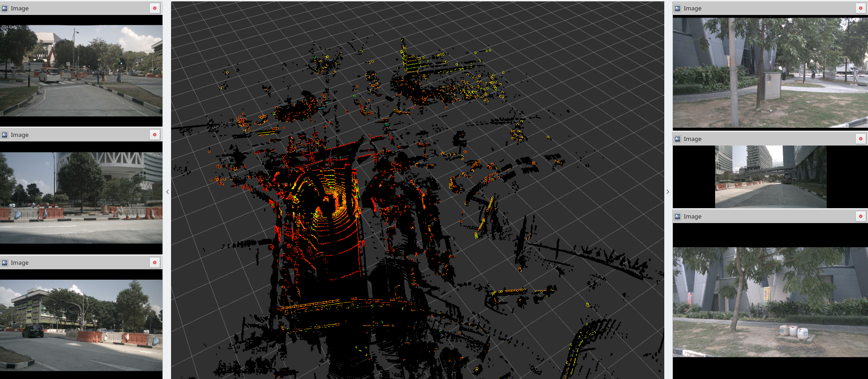Close the Image panel showing the black car
The image size is (868, 379).
click(155, 262)
